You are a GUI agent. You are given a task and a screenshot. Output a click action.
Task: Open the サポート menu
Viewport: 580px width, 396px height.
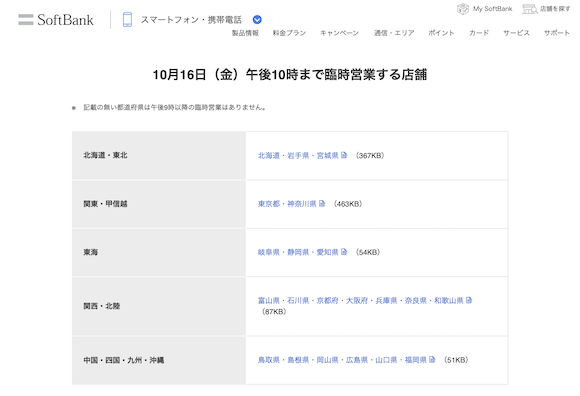coord(557,33)
